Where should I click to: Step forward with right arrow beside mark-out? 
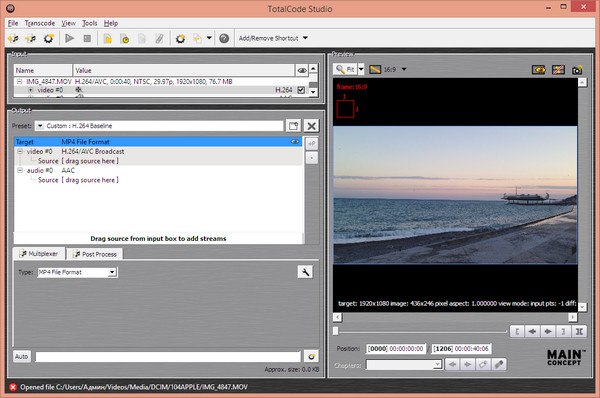[548, 331]
